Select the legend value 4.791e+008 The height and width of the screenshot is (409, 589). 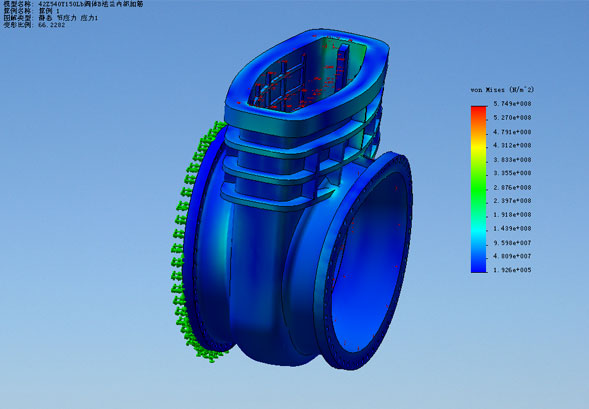(x=512, y=132)
